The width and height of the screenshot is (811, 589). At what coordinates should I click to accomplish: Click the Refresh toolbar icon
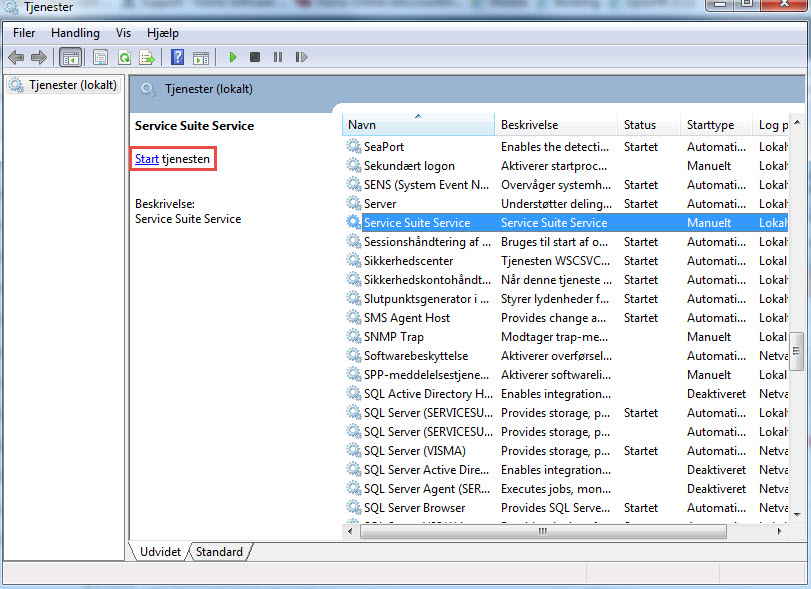coord(124,58)
